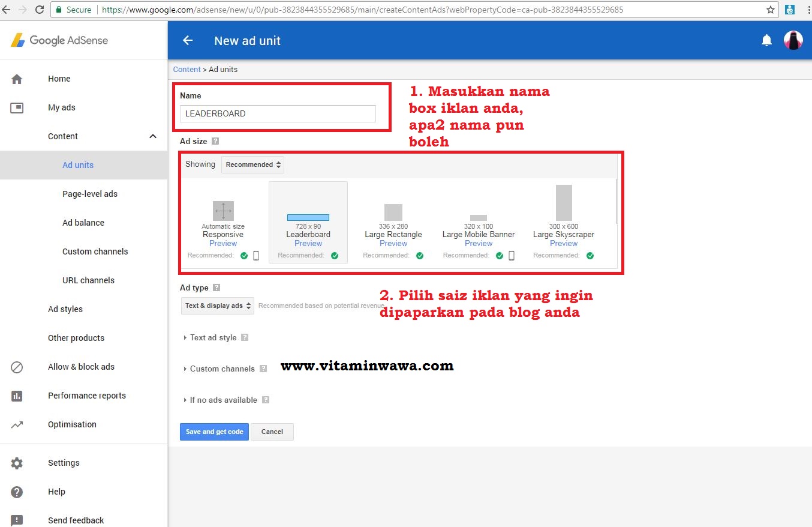
Task: Click the ad size list scrollbar
Action: 616,201
